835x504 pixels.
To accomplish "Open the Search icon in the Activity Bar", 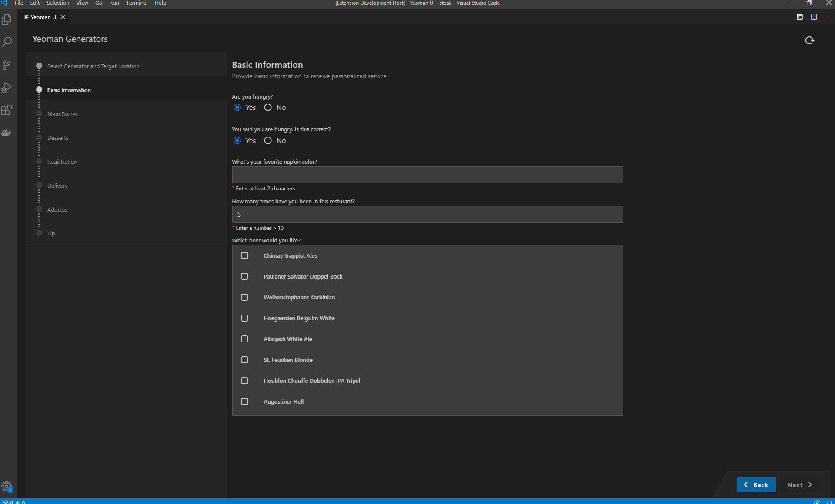I will click(x=7, y=42).
